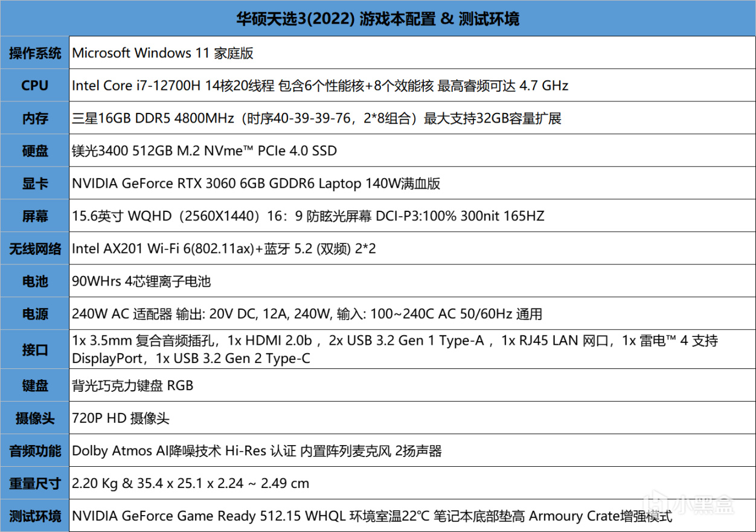Select the Microsoft Windows 11 家庭版 cell
Image resolution: width=756 pixels, height=532 pixels.
click(x=412, y=53)
